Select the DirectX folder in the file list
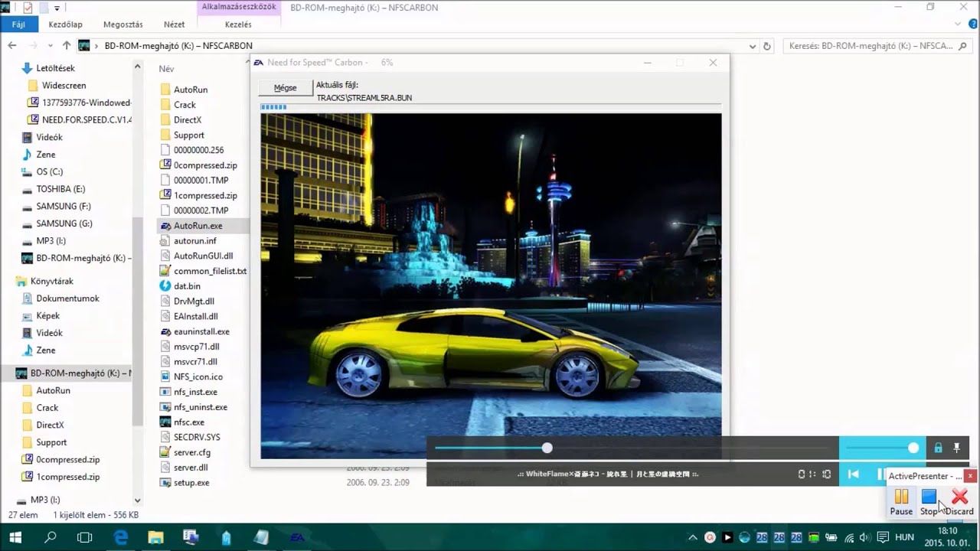Screen dimensions: 980x551 (188, 120)
